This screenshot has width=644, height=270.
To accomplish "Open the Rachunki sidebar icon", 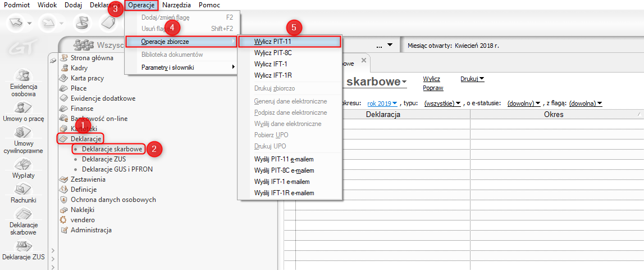I will 24,190.
